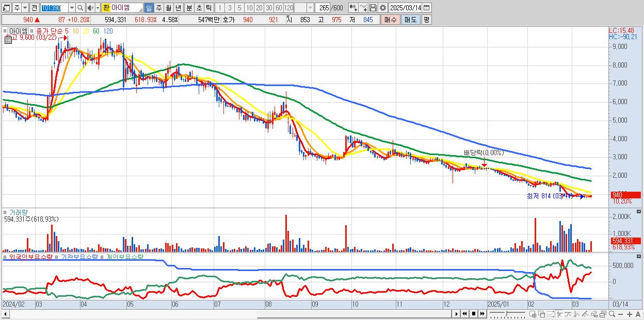The width and height of the screenshot is (644, 320).
Task: Click the plus zoom-in icon at bottom right
Action: (630, 314)
